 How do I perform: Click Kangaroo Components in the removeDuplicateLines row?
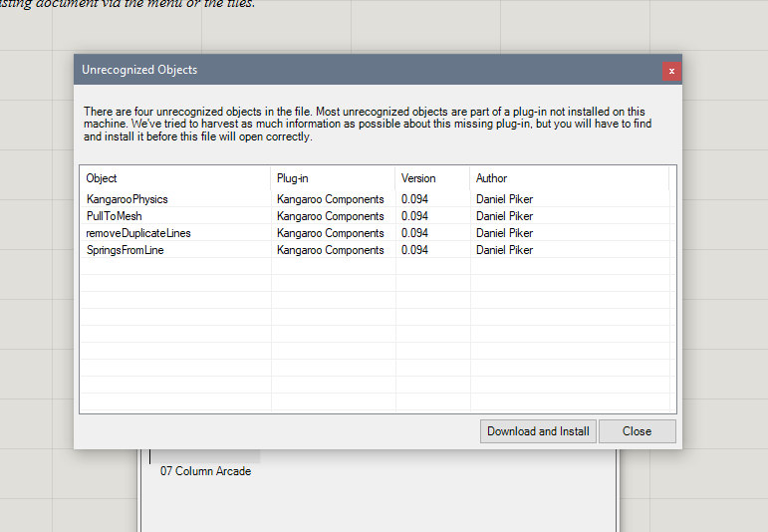tap(330, 233)
